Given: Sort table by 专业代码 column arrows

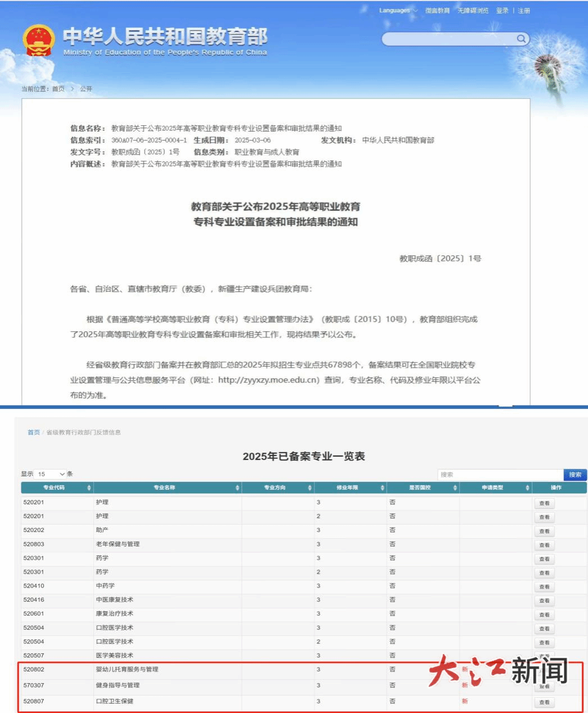Looking at the screenshot, I should 89,488.
